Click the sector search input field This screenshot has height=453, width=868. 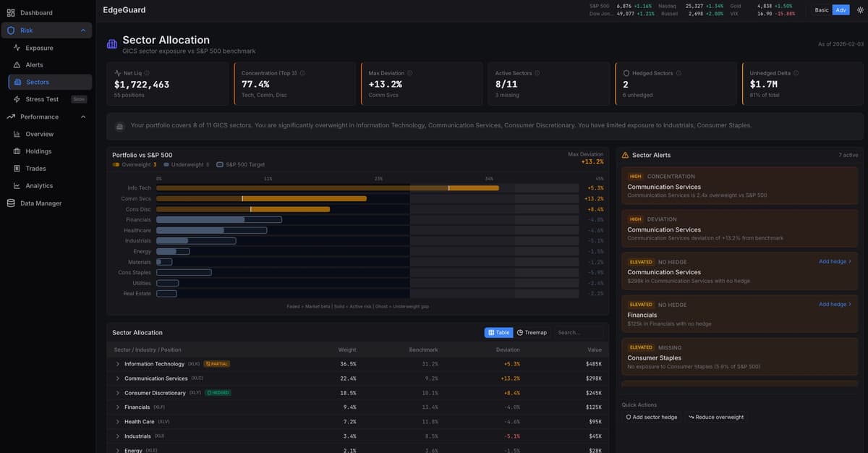click(579, 333)
